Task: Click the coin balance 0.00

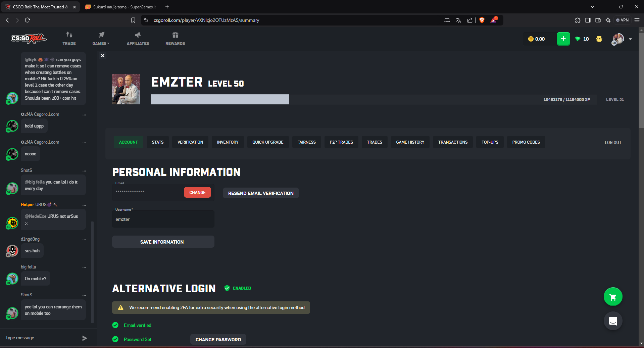Action: pyautogui.click(x=537, y=39)
